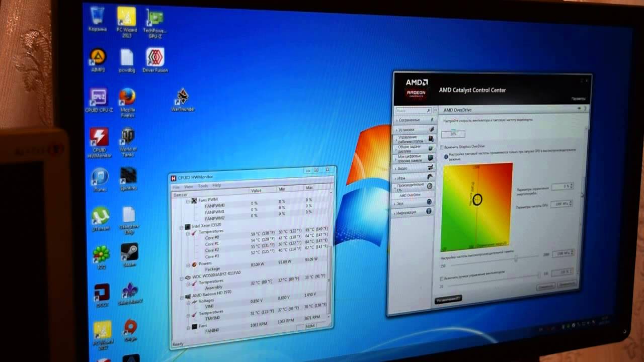Adjust the high-performance memory clock slider handle
This screenshot has height=362, width=644.
click(516, 258)
